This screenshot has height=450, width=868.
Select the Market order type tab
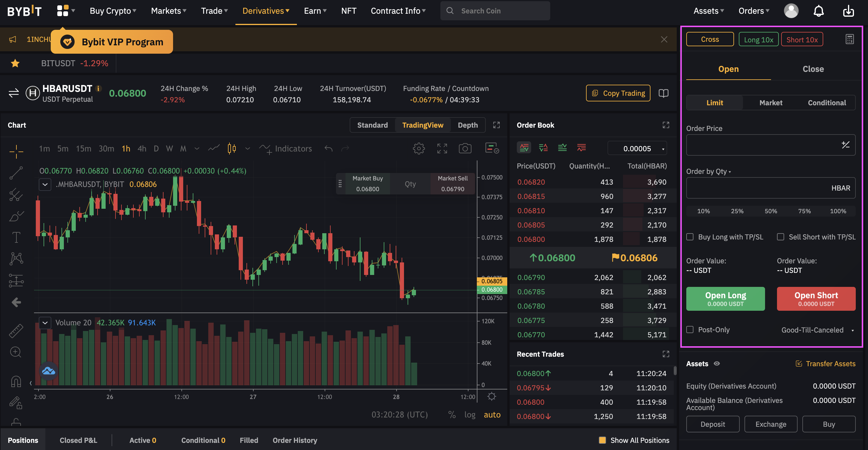tap(771, 103)
